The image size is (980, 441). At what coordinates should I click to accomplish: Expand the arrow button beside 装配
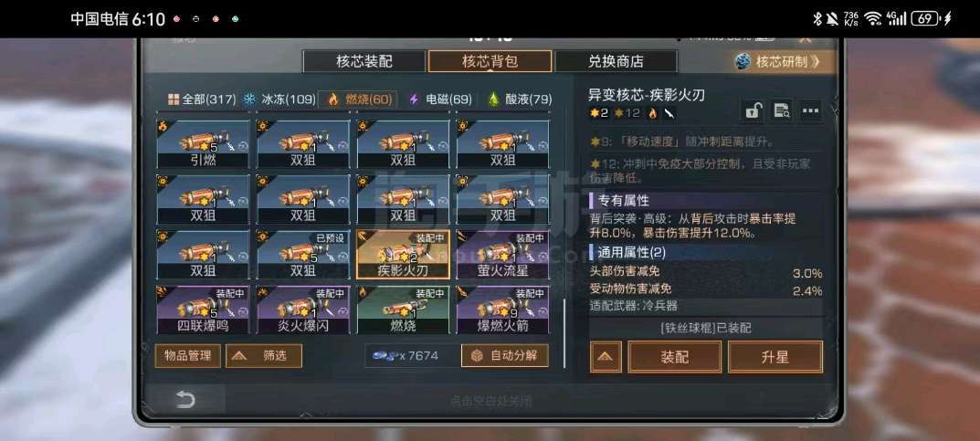(606, 357)
